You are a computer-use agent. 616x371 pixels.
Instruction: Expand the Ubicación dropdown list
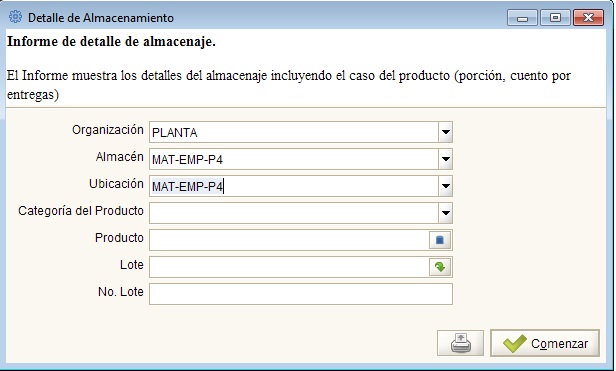click(446, 186)
